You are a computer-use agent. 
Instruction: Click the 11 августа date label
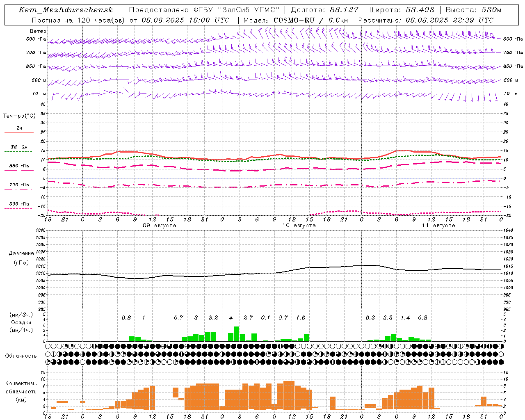tap(438, 226)
